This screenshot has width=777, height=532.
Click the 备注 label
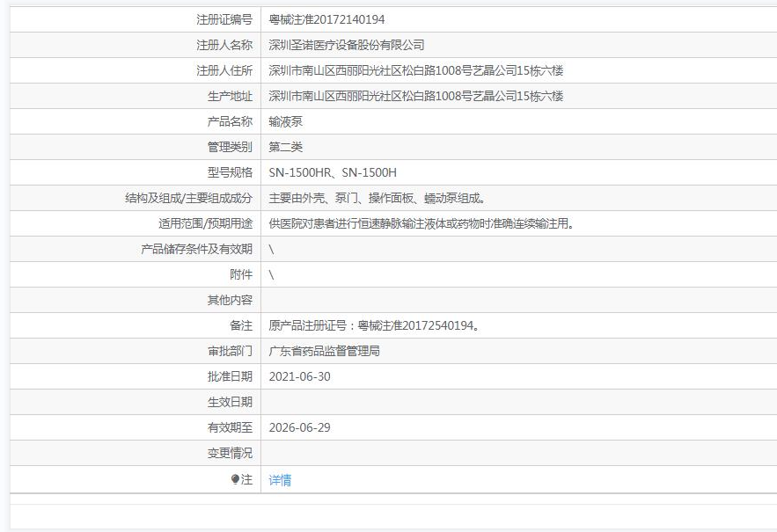(241, 325)
